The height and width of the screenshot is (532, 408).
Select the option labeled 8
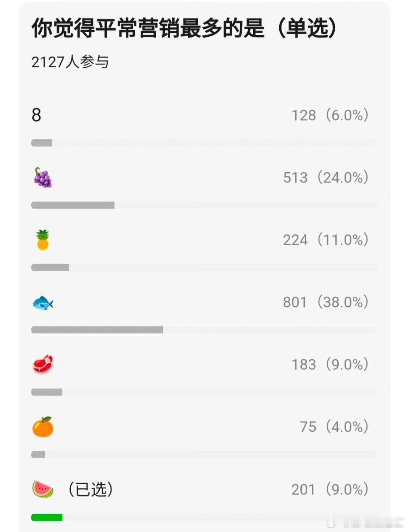coord(36,115)
